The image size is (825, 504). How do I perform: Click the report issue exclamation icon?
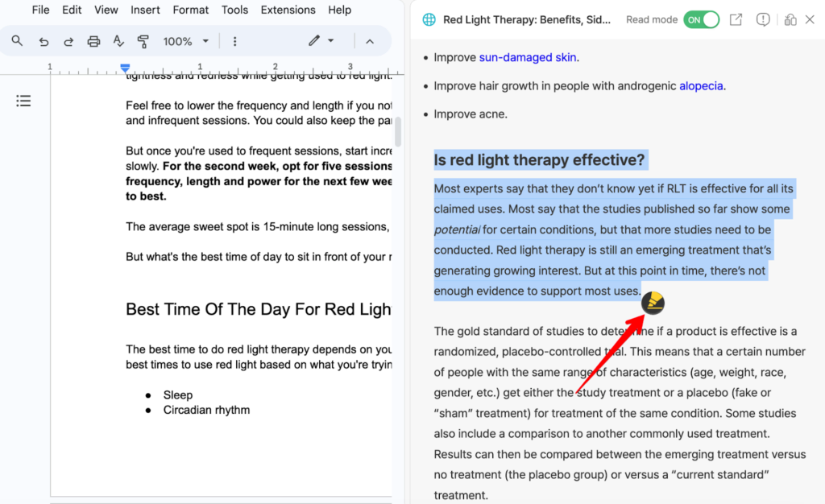click(x=763, y=19)
